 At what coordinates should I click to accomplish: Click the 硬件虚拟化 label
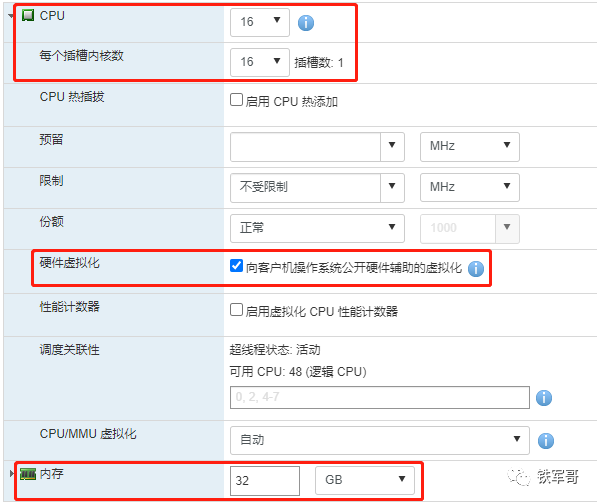[70, 262]
